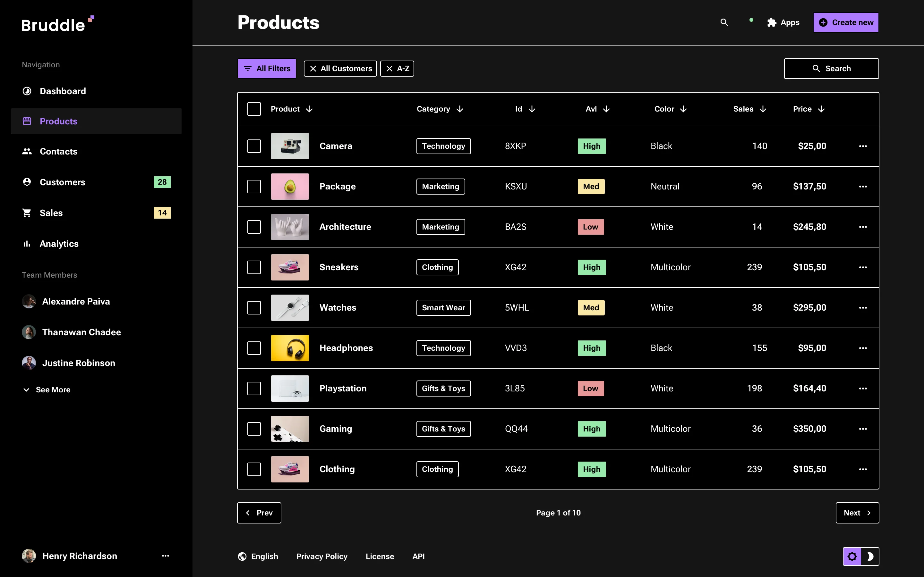Switch to the Products section in sidebar
Viewport: 924px width, 577px height.
[58, 121]
